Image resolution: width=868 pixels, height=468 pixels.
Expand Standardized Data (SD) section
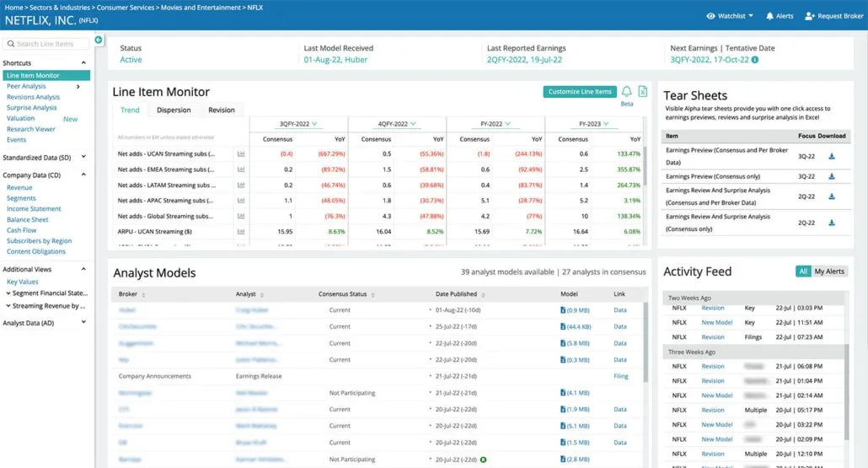tap(83, 158)
